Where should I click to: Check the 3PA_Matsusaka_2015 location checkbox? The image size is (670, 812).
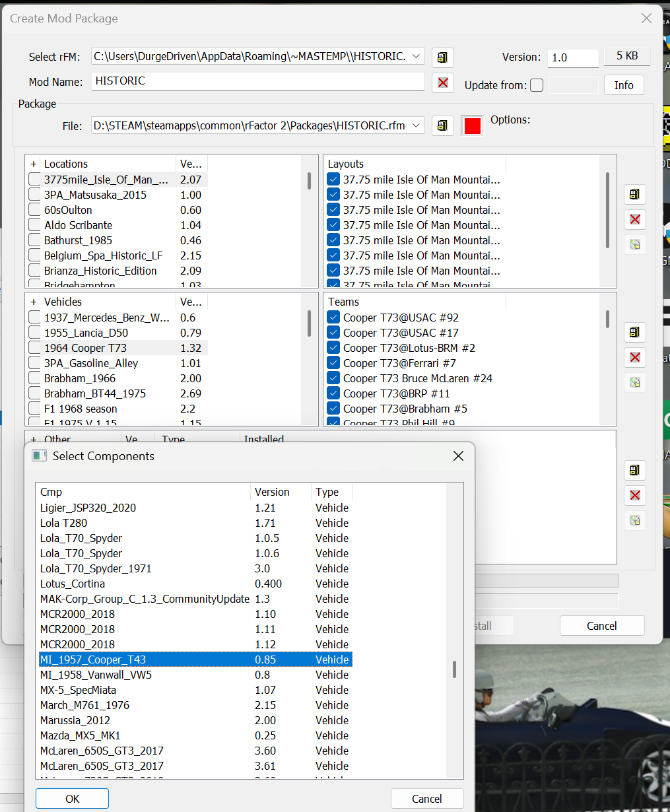coord(35,195)
